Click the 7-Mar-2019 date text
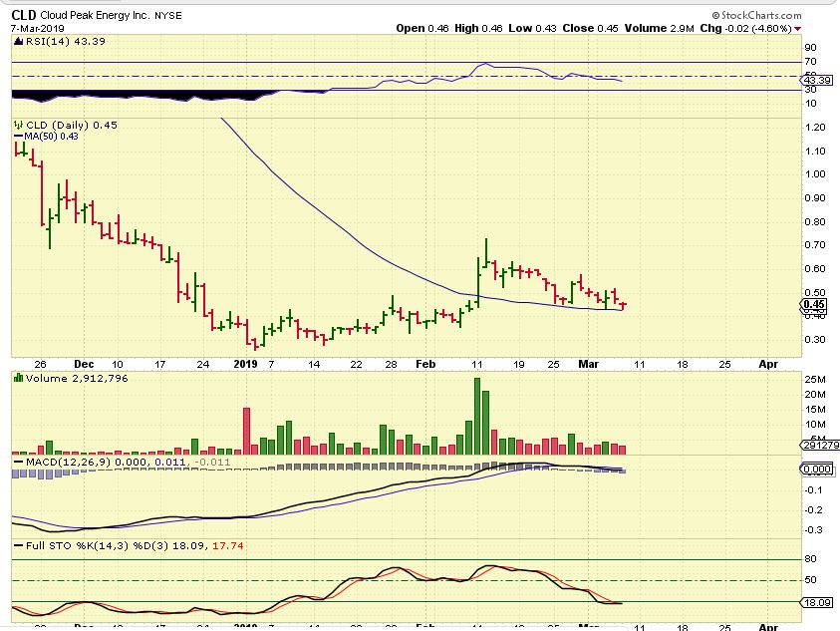The height and width of the screenshot is (631, 840). pyautogui.click(x=38, y=29)
